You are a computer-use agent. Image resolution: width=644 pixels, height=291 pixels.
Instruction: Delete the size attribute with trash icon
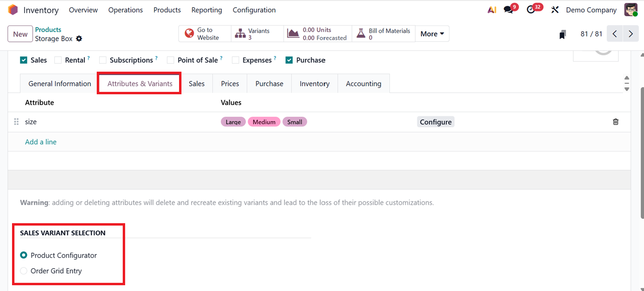coord(615,122)
